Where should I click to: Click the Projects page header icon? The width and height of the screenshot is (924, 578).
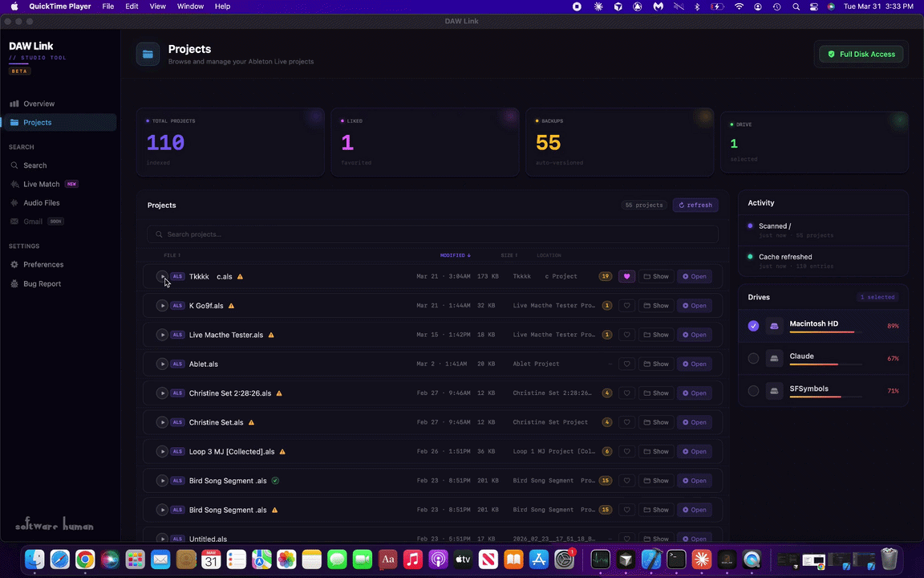tap(148, 54)
